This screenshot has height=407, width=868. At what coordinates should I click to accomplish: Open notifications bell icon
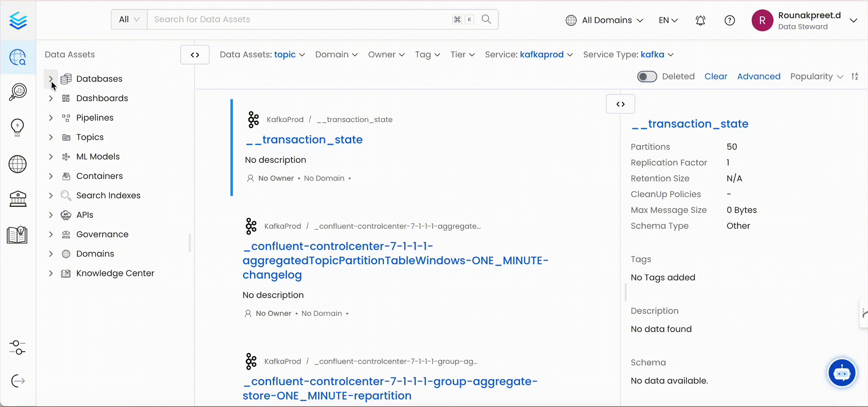(x=700, y=20)
